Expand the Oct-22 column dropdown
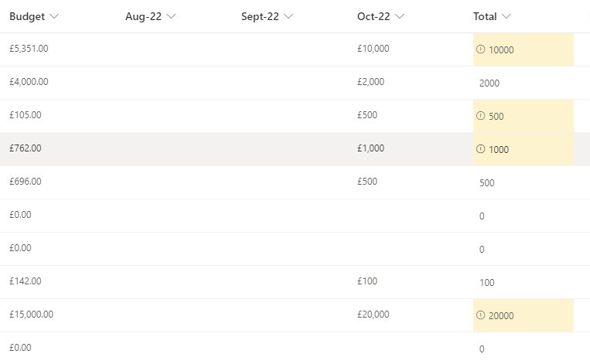The width and height of the screenshot is (590, 364). point(399,16)
